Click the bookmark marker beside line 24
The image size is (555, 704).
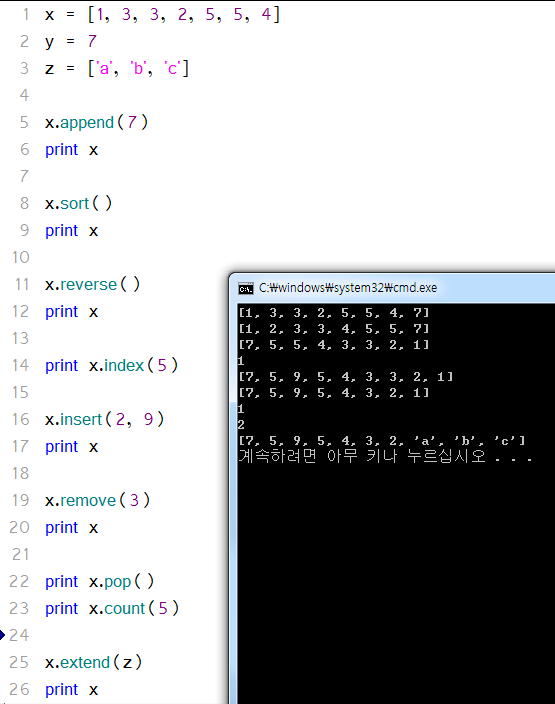[x=2, y=635]
